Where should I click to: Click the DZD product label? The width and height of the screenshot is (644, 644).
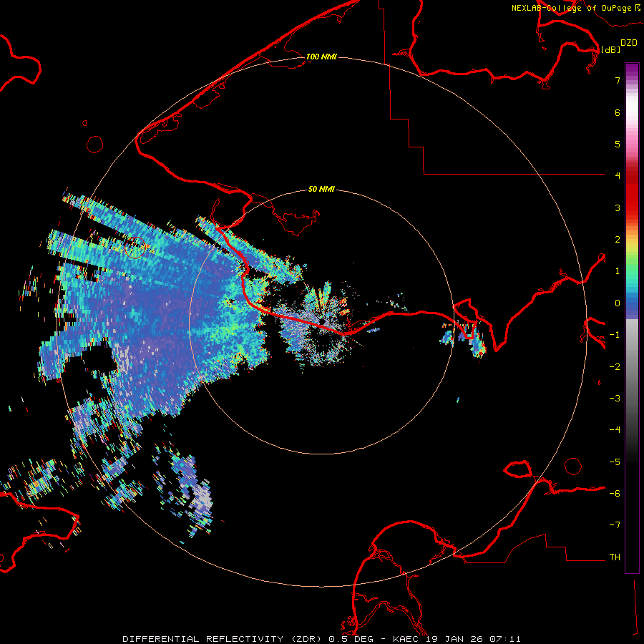click(x=629, y=43)
